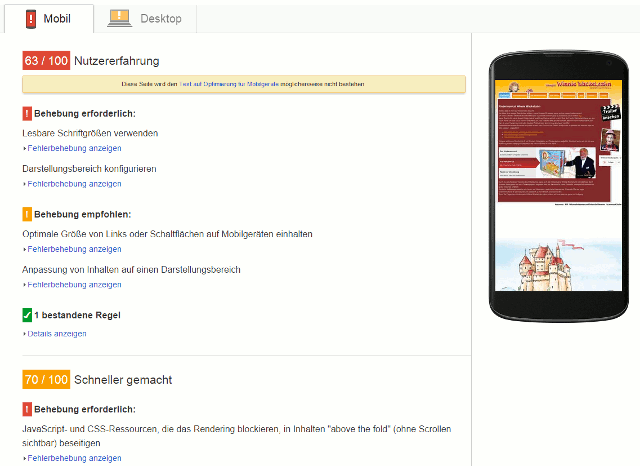640x466 pixels.
Task: Open the mobile optimization test link in yellow banner
Action: pyautogui.click(x=229, y=84)
